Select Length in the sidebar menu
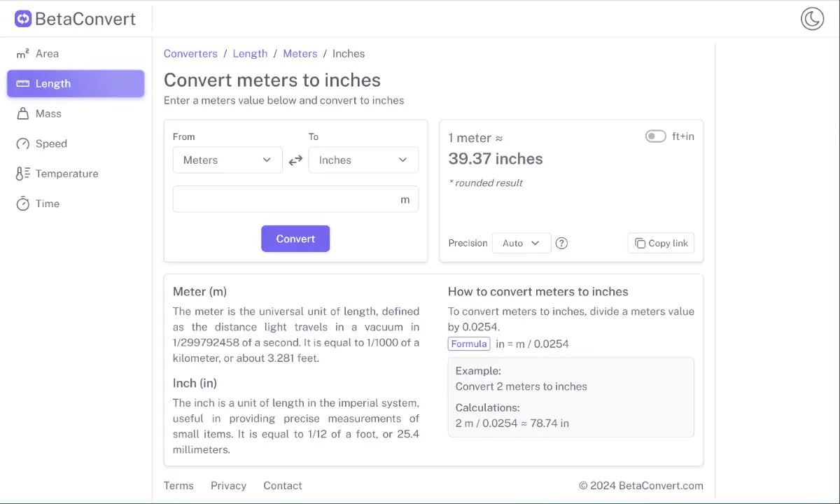The height and width of the screenshot is (504, 840). point(76,84)
